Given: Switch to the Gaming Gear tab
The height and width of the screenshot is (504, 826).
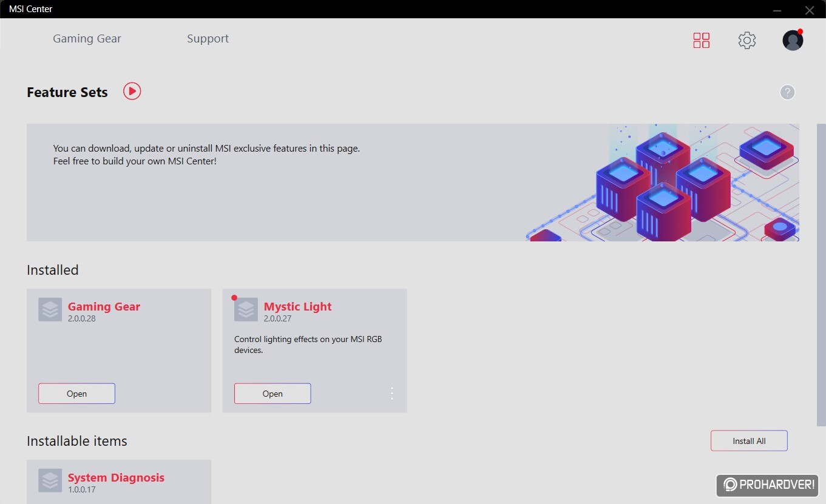Looking at the screenshot, I should [x=87, y=39].
